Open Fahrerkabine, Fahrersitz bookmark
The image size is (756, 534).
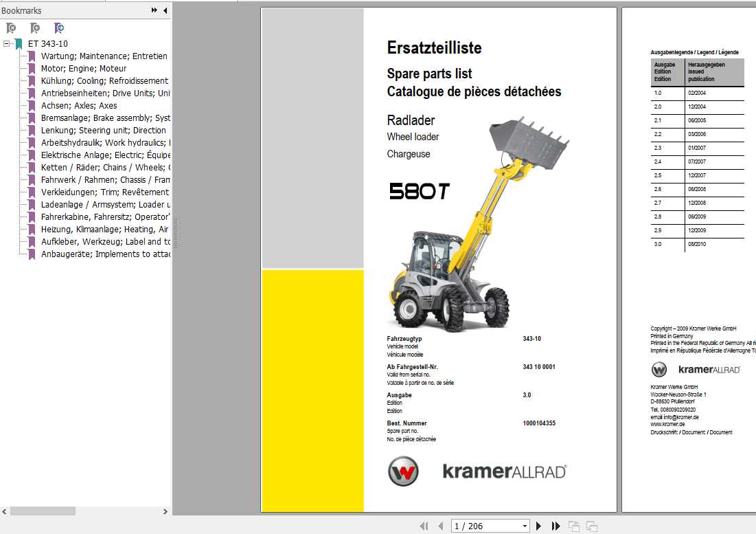[106, 217]
